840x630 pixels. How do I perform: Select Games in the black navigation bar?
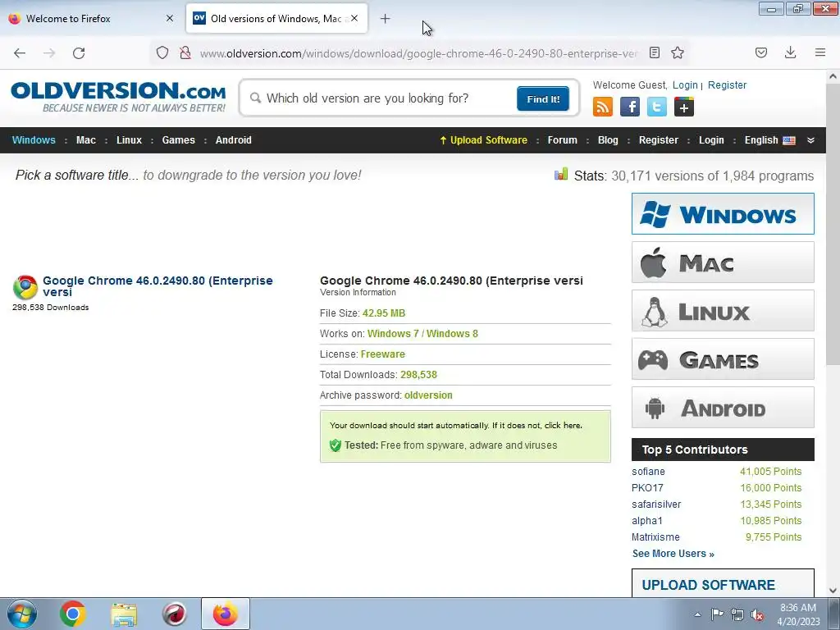tap(178, 140)
